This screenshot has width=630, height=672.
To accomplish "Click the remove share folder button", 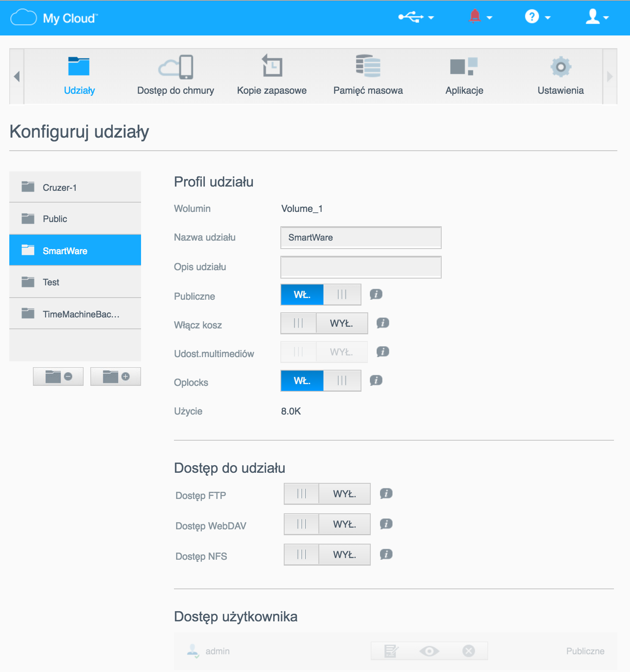I will (x=58, y=377).
